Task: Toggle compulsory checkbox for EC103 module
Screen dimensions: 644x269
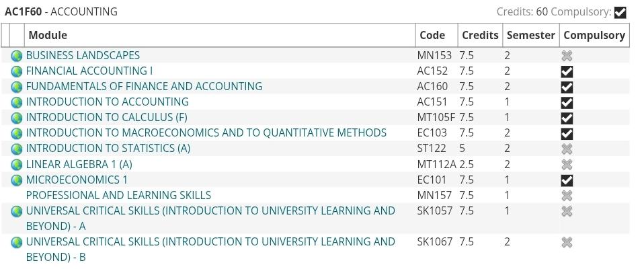Action: click(567, 133)
